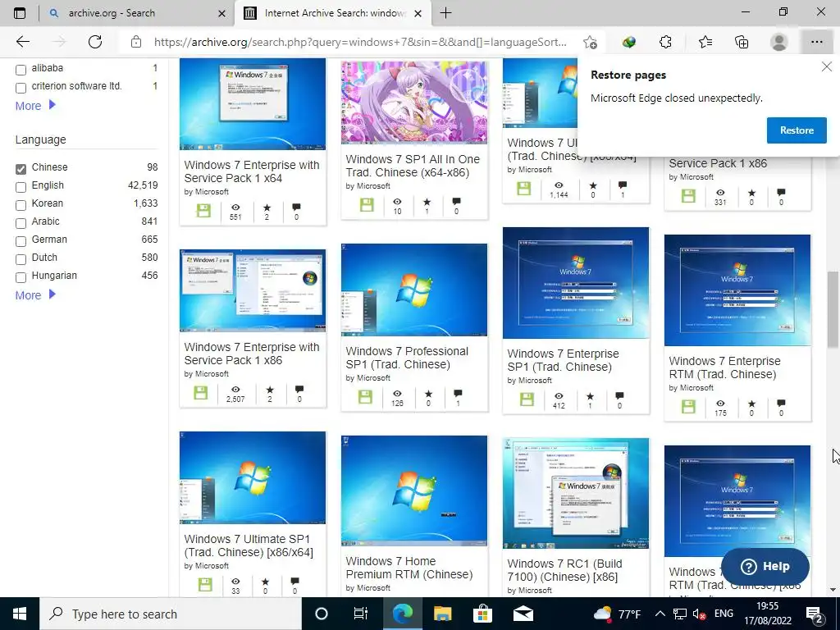Image resolution: width=840 pixels, height=630 pixels.
Task: Check the alibaba creator filter
Action: tap(21, 70)
